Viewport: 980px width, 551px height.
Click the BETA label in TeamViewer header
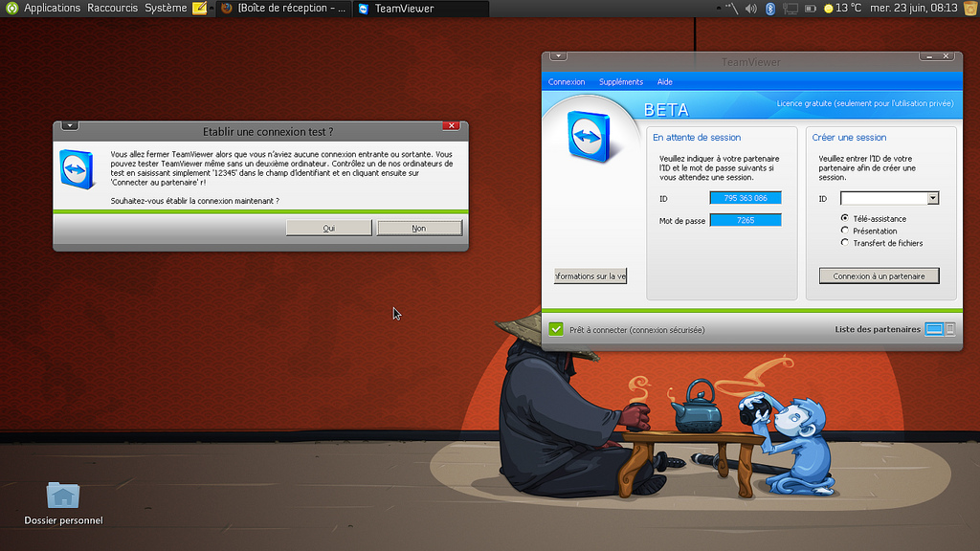[x=666, y=110]
